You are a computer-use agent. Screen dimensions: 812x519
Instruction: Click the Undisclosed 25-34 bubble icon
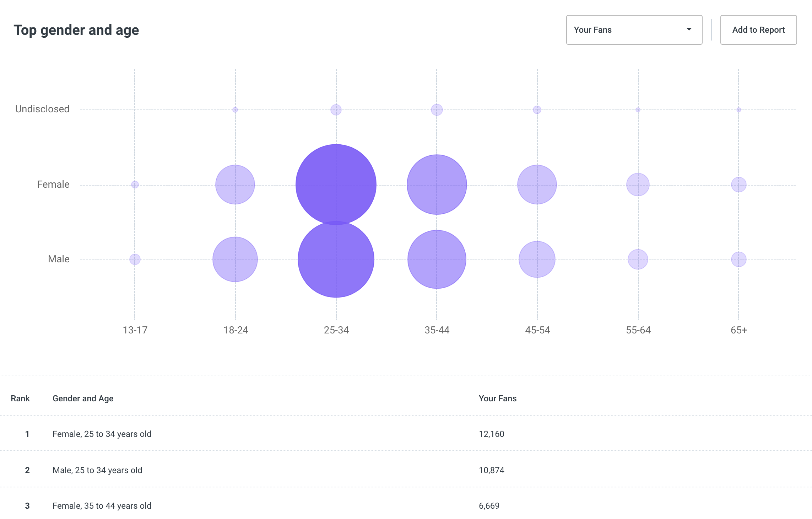(336, 108)
